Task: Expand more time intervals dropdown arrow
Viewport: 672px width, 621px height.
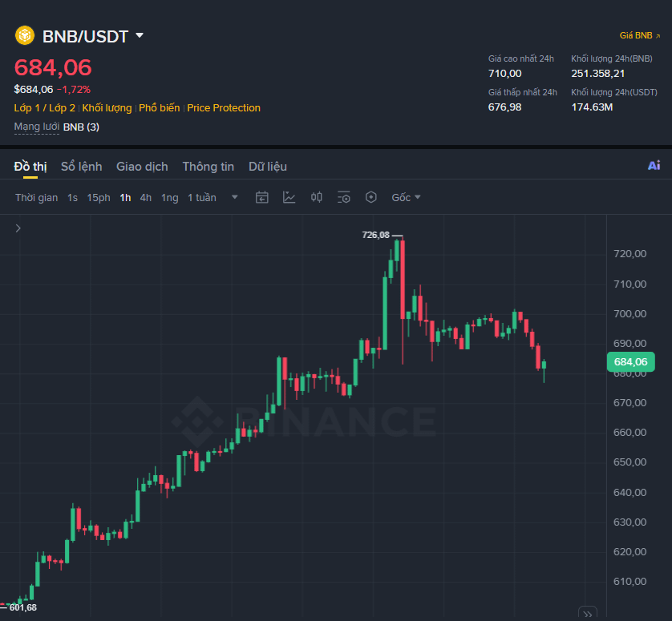Action: tap(234, 197)
